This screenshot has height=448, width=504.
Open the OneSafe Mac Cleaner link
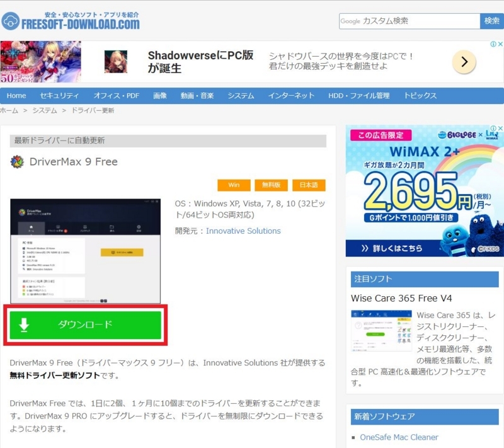pyautogui.click(x=399, y=437)
